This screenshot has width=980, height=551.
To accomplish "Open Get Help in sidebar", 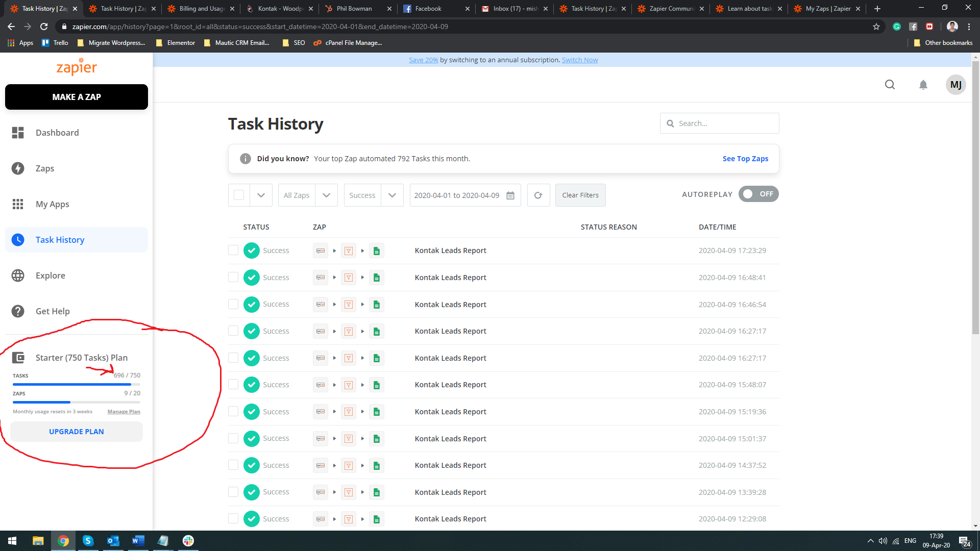I will (x=77, y=311).
